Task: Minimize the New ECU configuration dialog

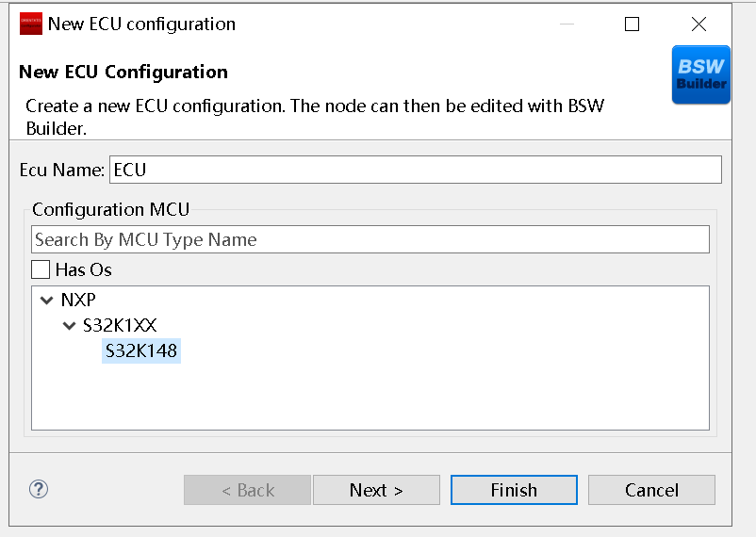Action: 566,24
